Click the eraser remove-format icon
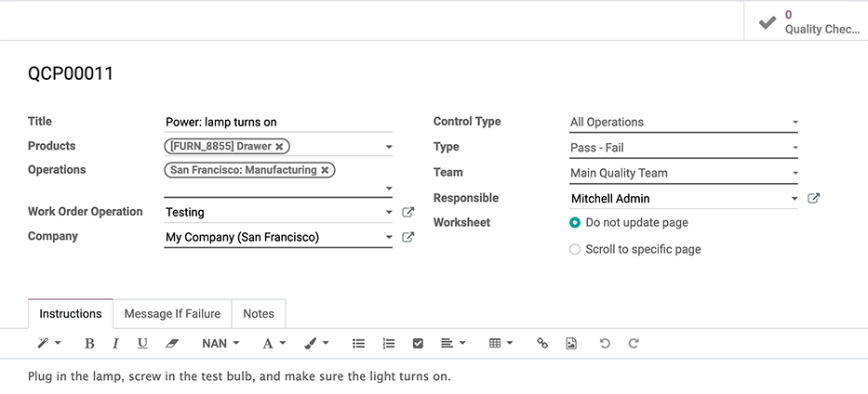Viewport: 868px width, 394px height. pos(170,343)
